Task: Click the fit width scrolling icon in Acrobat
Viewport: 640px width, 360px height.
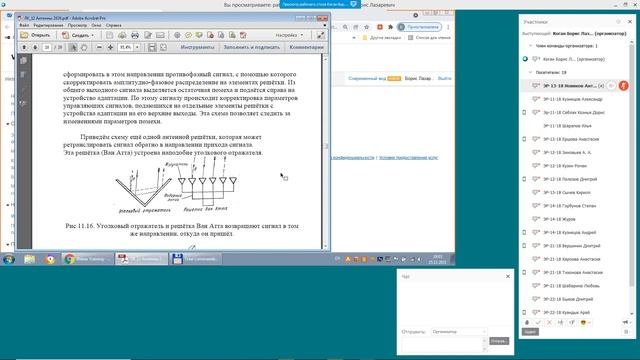Action: click(152, 47)
